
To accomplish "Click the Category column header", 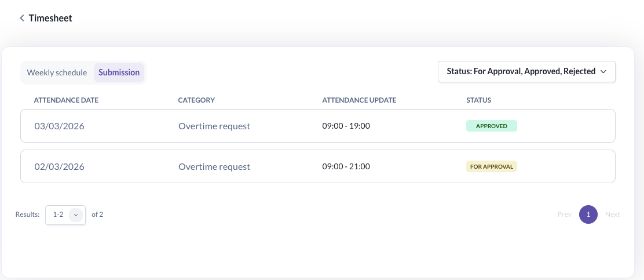I will pos(196,100).
